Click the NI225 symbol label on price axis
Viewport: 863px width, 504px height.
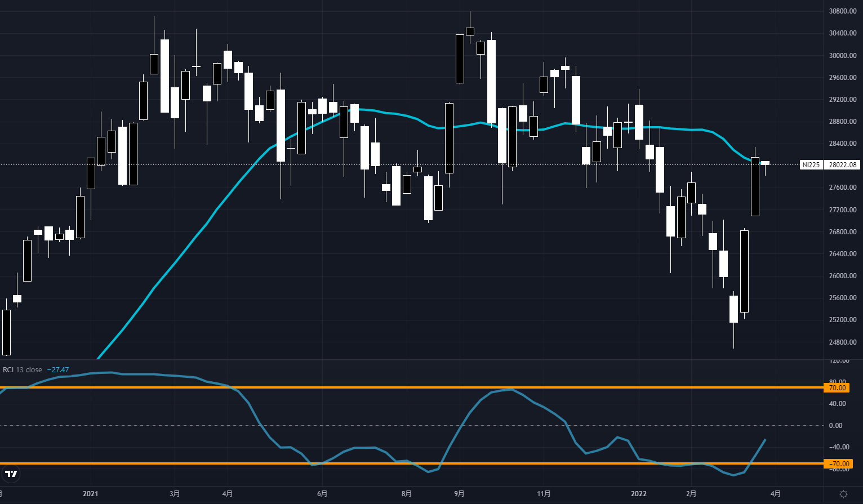(x=811, y=165)
